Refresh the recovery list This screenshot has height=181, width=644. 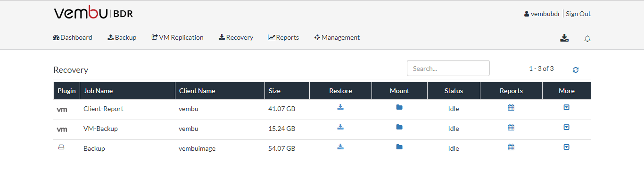576,70
